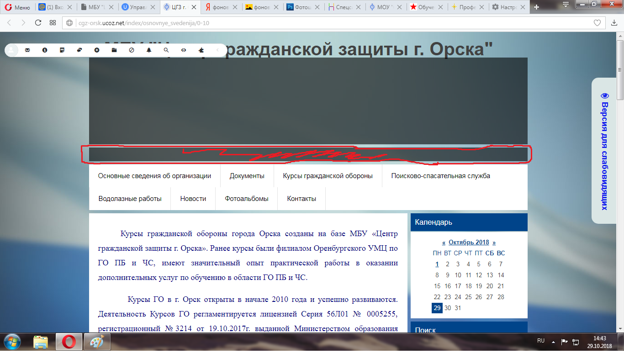
Task: Open the downloads arrow icon
Action: click(x=613, y=23)
